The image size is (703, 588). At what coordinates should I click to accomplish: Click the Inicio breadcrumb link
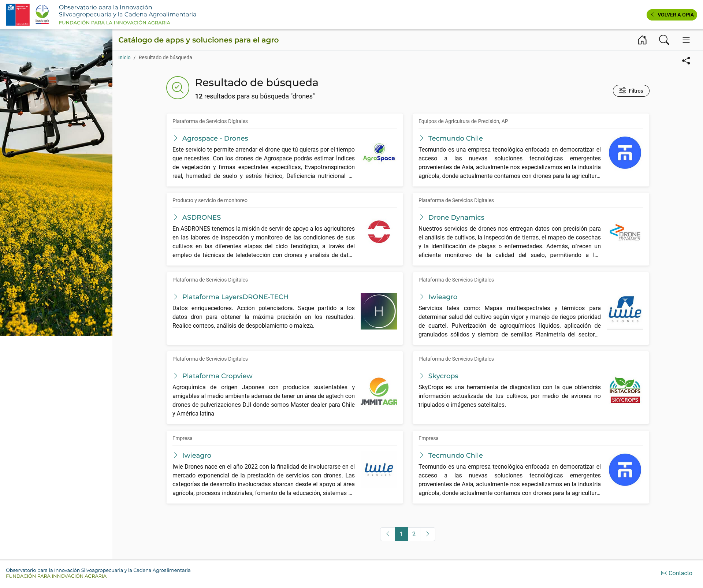click(x=124, y=57)
